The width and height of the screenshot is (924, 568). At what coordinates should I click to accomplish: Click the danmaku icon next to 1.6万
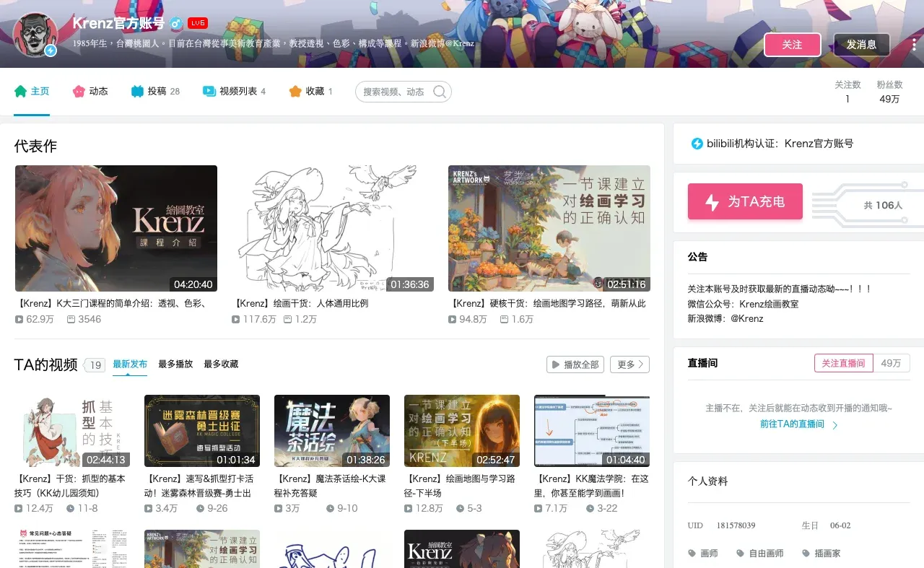pyautogui.click(x=504, y=319)
